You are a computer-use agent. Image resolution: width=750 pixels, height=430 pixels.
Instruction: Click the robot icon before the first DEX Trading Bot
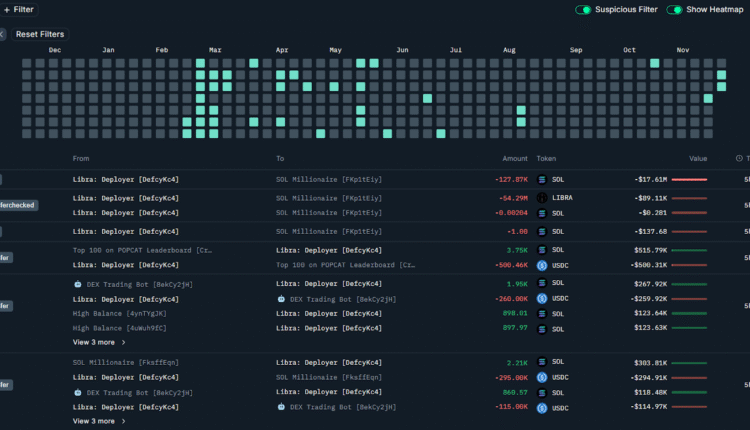[77, 284]
